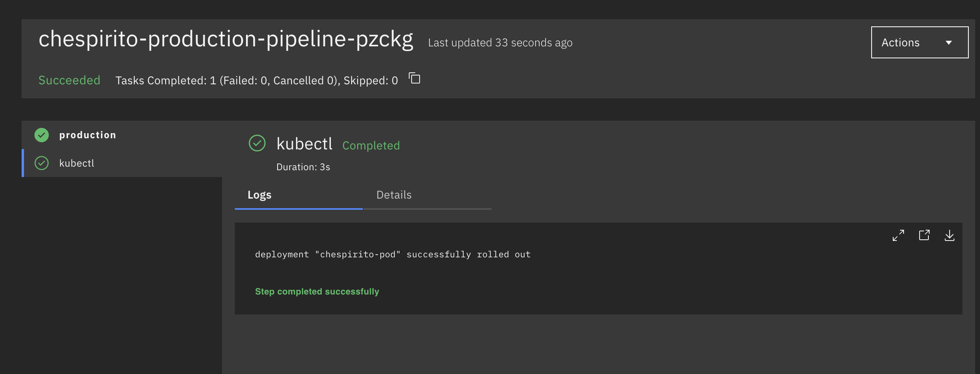Open logs in a new window
The image size is (980, 374).
[924, 235]
